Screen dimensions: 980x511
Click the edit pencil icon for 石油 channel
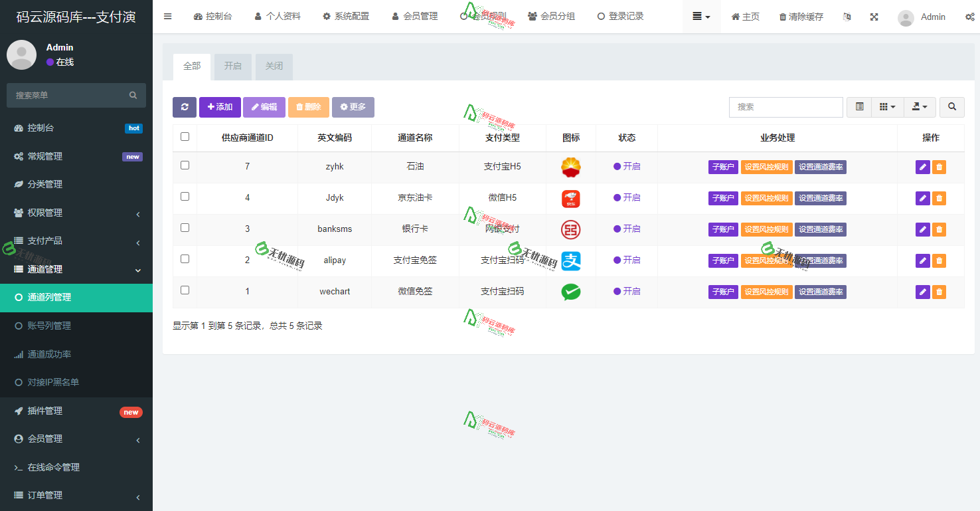click(922, 167)
